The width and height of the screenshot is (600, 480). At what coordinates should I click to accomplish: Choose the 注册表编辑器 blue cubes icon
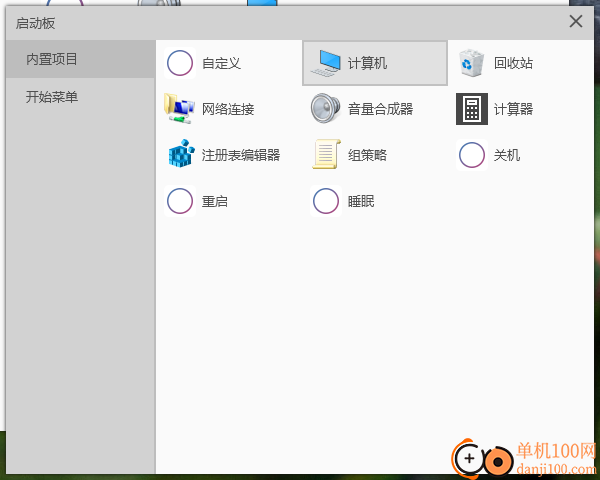181,153
